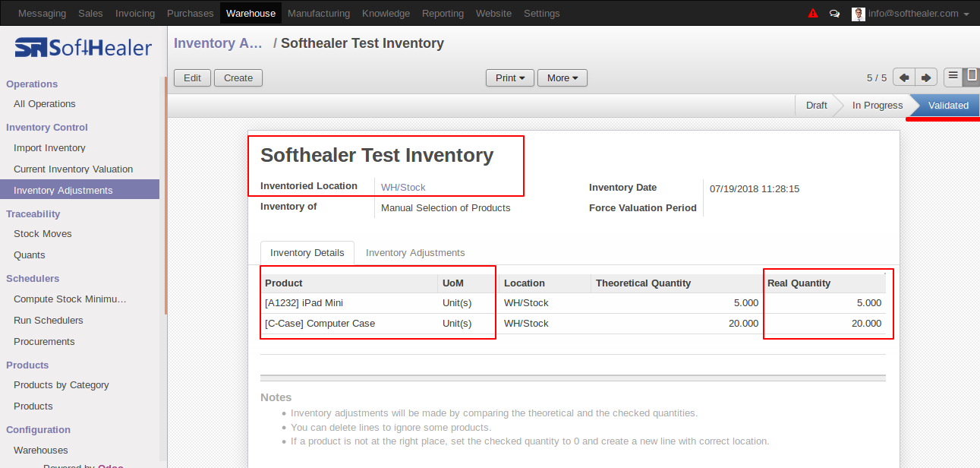Click the In Progress status stage

point(878,106)
